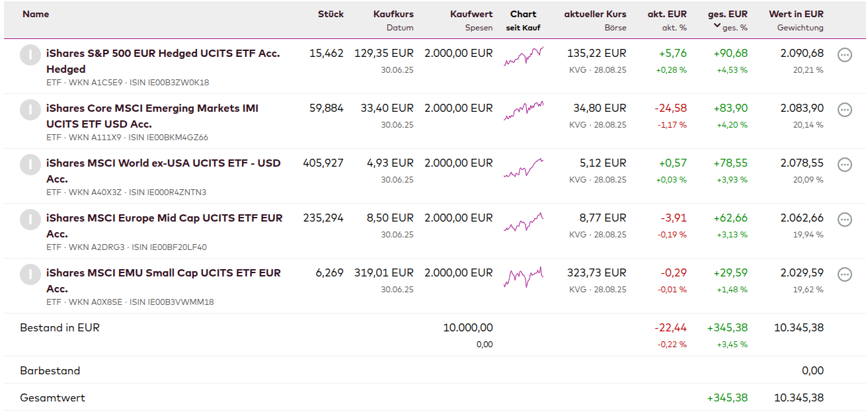868x416 pixels.
Task: Toggle sort arrow on ges. EUR column
Action: click(717, 26)
